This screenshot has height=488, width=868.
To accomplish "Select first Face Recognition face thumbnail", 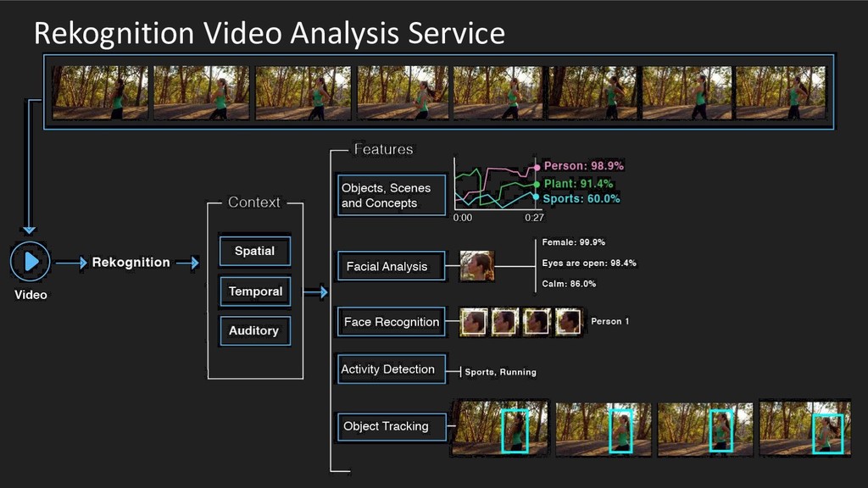I will (474, 322).
